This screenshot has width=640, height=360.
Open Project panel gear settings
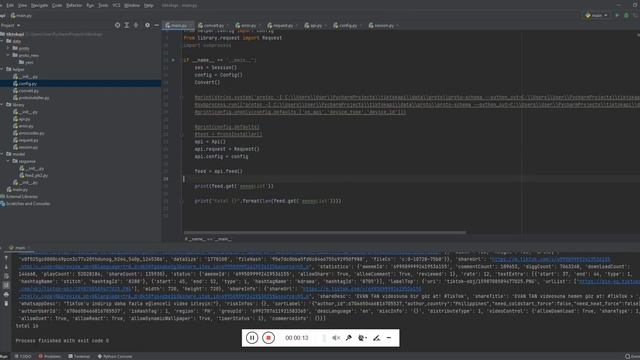[147, 25]
